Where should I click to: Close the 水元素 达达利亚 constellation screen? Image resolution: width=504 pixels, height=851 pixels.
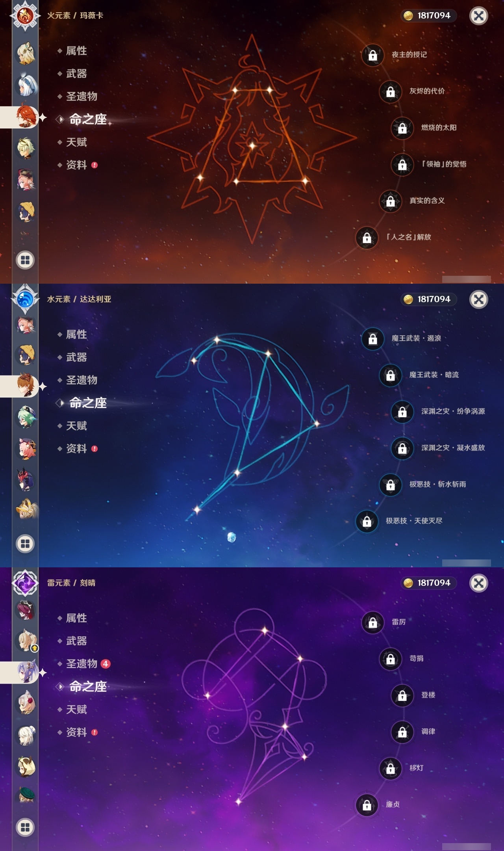479,299
